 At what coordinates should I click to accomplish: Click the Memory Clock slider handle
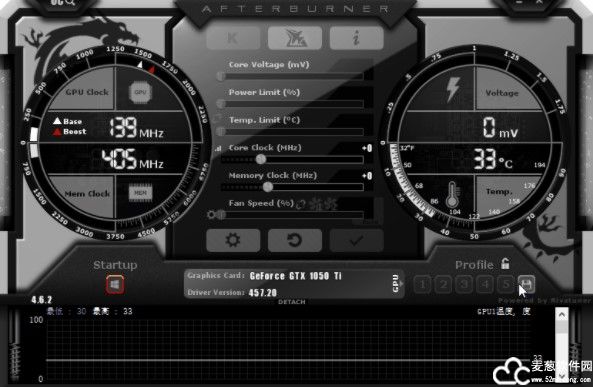click(x=268, y=187)
